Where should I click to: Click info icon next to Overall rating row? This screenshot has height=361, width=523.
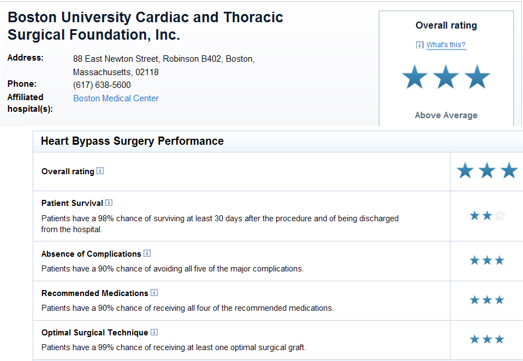[100, 171]
